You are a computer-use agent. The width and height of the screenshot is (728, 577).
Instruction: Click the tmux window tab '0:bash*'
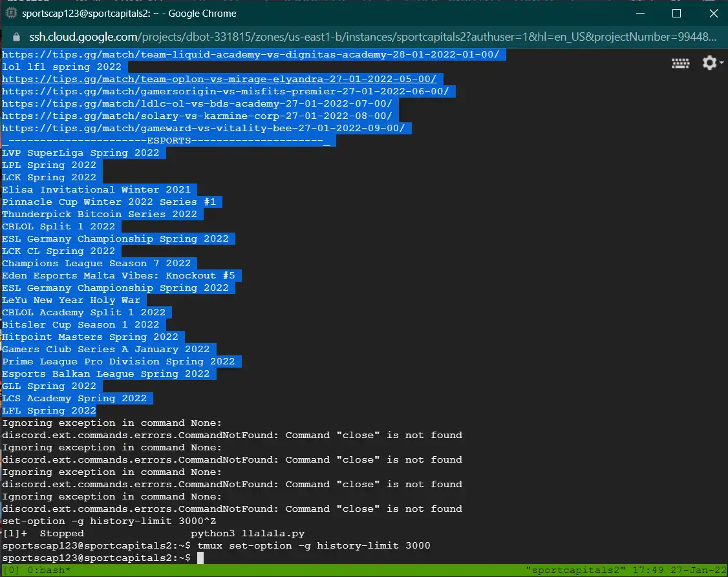[x=48, y=570]
